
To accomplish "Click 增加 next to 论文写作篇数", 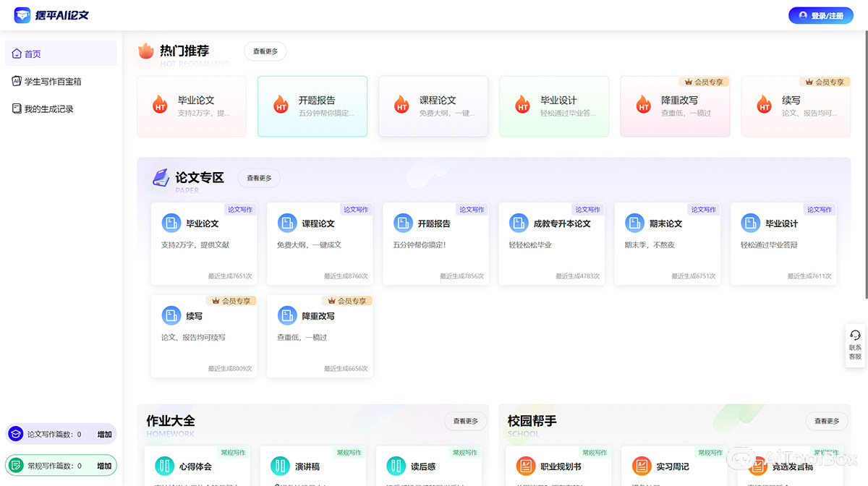I will tap(104, 435).
